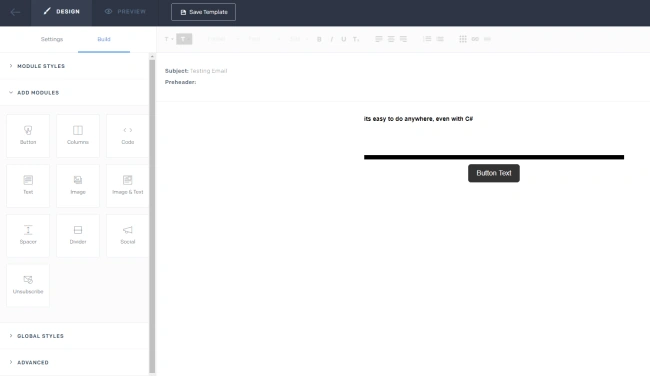Viewport: 650px width, 376px height.
Task: Add a Columns module
Action: (78, 136)
